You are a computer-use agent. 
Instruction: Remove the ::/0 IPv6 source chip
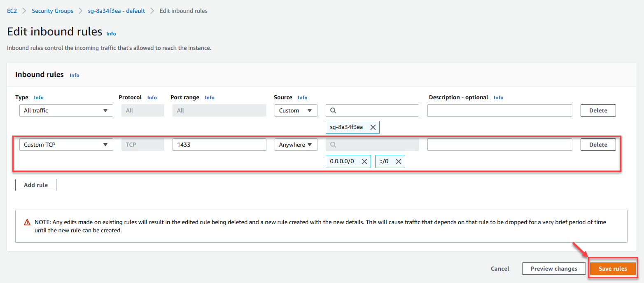pos(398,161)
